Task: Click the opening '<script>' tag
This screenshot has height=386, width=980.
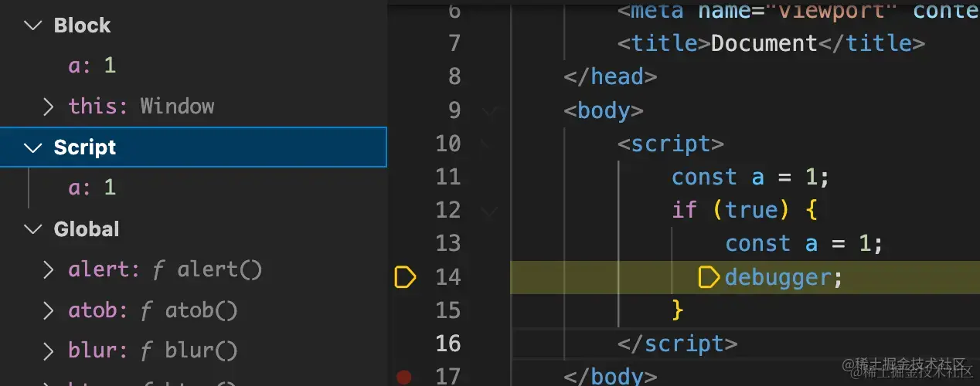Action: [x=671, y=144]
